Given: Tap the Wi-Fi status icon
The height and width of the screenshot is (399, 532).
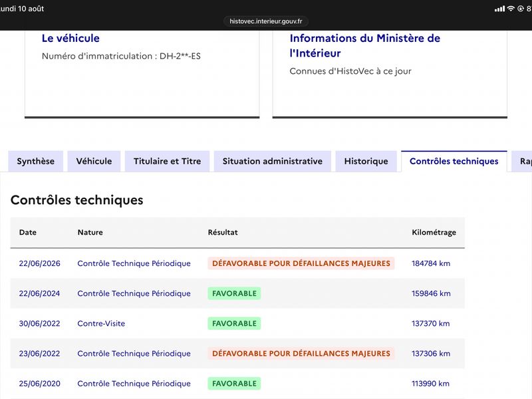Looking at the screenshot, I should coord(511,9).
